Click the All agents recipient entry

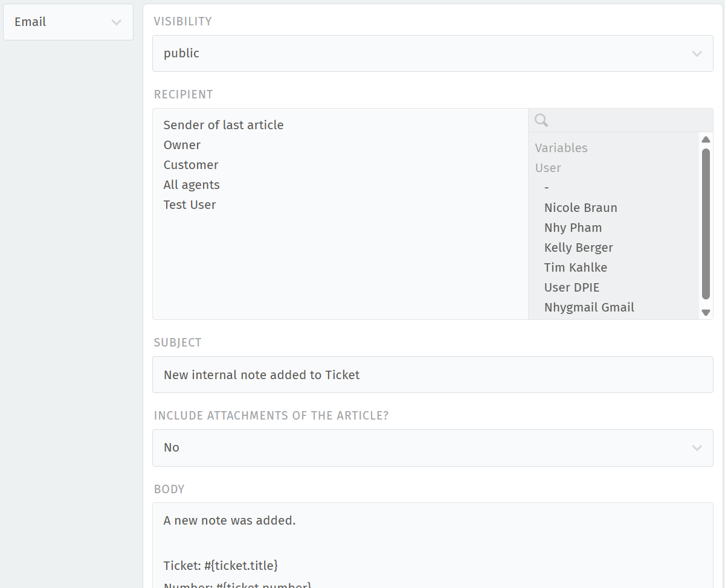(x=192, y=185)
